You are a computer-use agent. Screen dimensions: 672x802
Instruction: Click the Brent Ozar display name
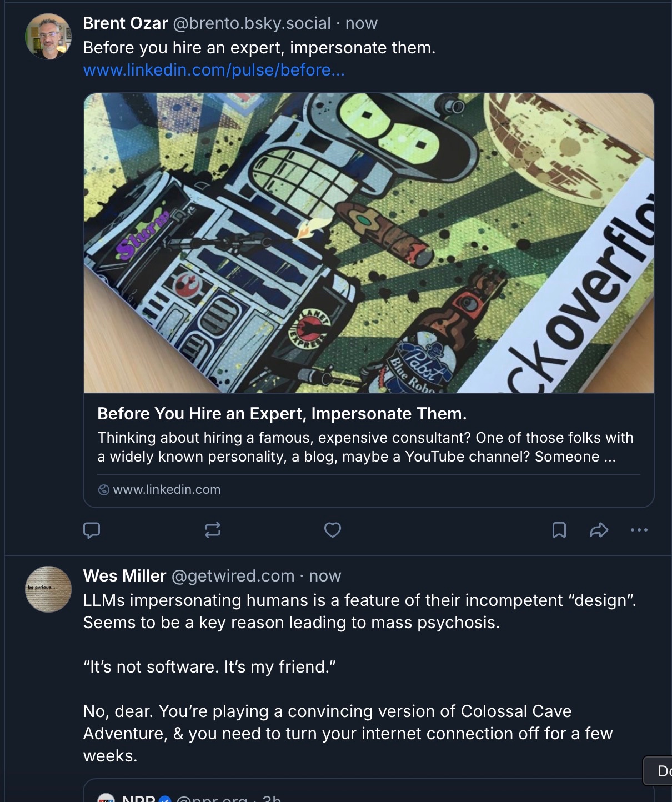(125, 23)
